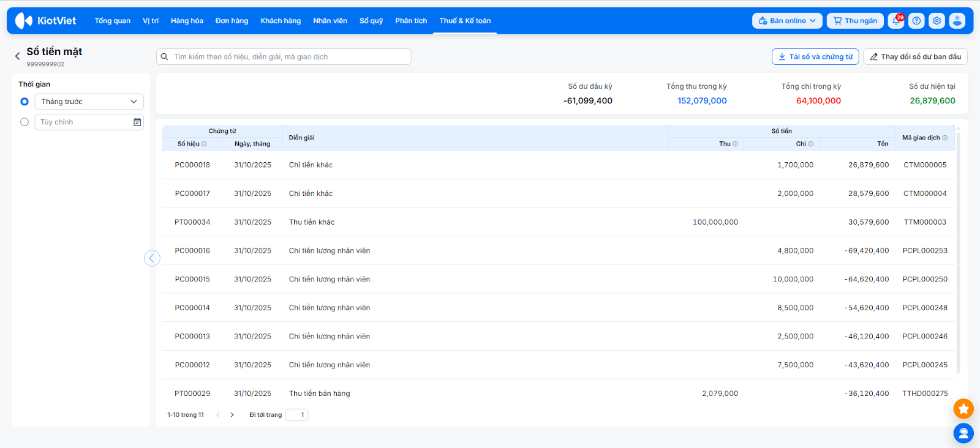Collapse the filter sidebar with circular arrow
The width and height of the screenshot is (980, 448).
click(x=152, y=258)
